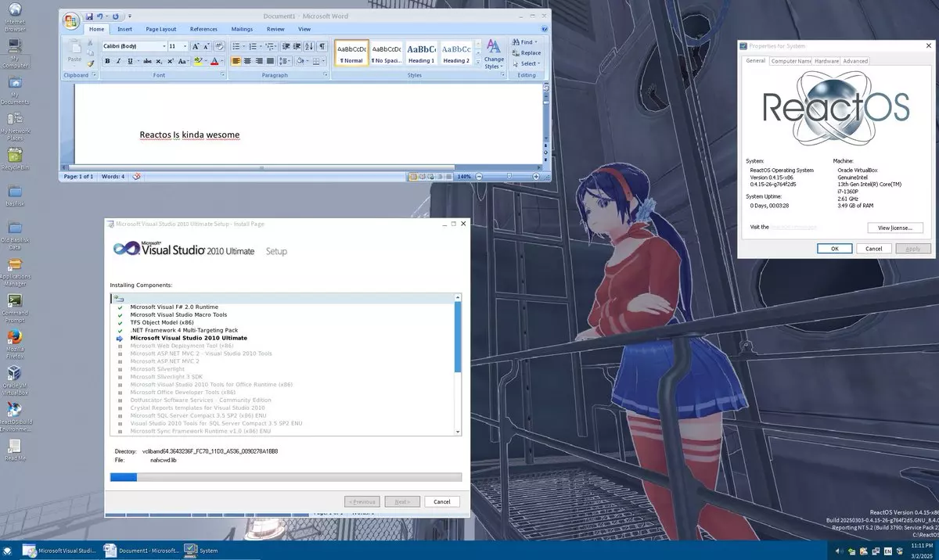Viewport: 939px width, 560px height.
Task: Click the Increase Indent icon in Word
Action: pyautogui.click(x=297, y=46)
